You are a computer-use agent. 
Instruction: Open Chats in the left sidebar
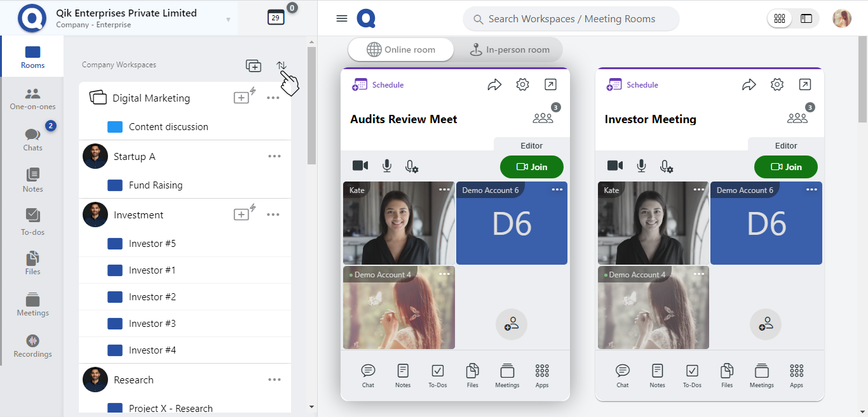(x=32, y=139)
